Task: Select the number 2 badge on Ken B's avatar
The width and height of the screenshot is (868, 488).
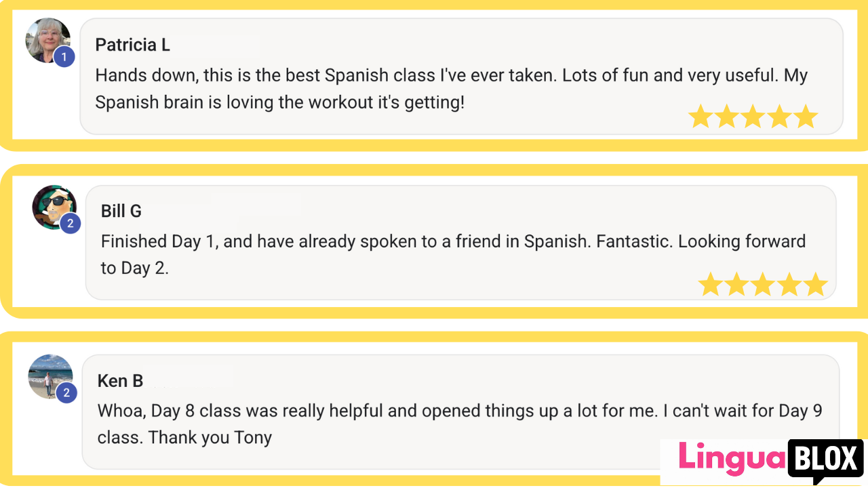Action: click(66, 392)
